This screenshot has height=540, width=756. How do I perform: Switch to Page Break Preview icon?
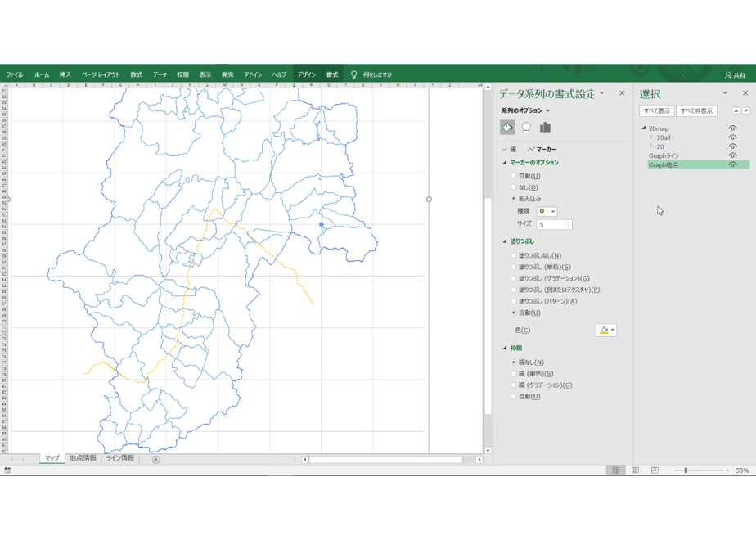[x=655, y=470]
